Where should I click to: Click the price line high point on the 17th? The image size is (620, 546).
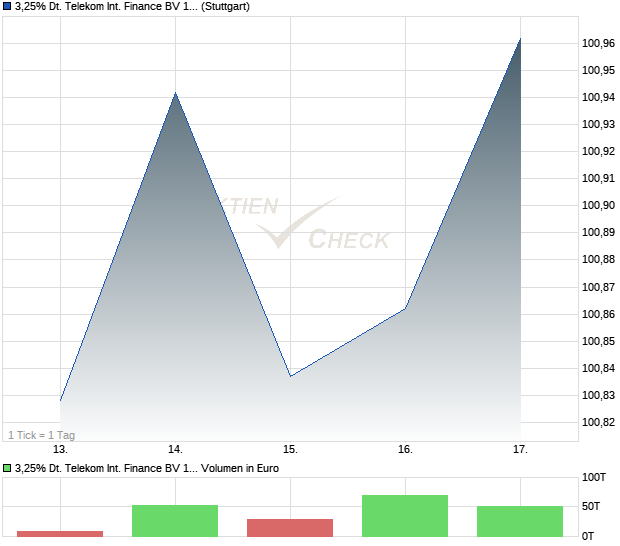click(520, 39)
